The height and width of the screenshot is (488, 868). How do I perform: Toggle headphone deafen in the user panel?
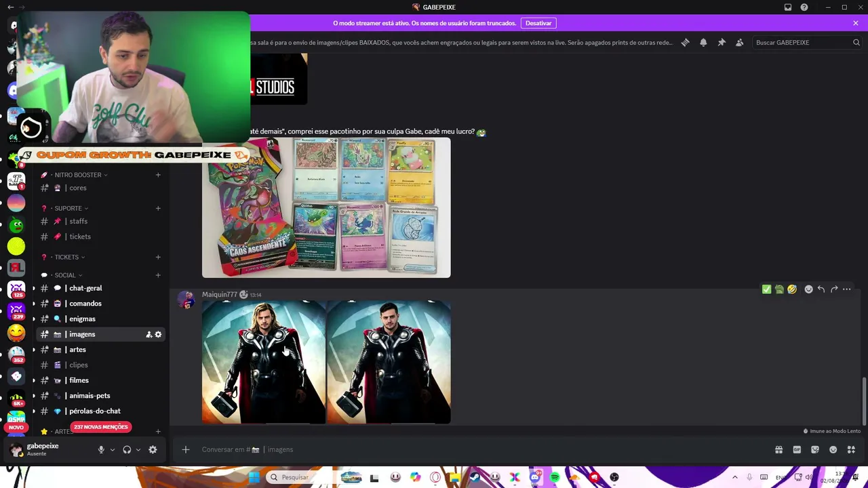tap(127, 449)
